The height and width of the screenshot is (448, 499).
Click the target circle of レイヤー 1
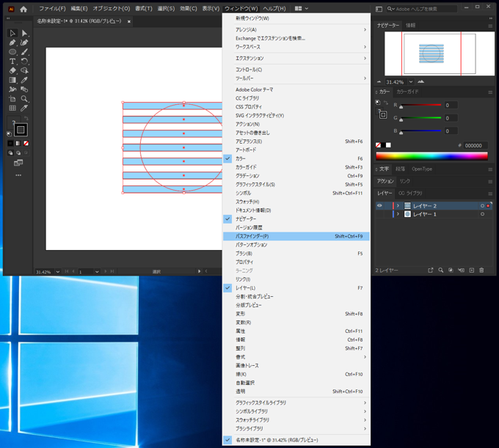(x=482, y=214)
